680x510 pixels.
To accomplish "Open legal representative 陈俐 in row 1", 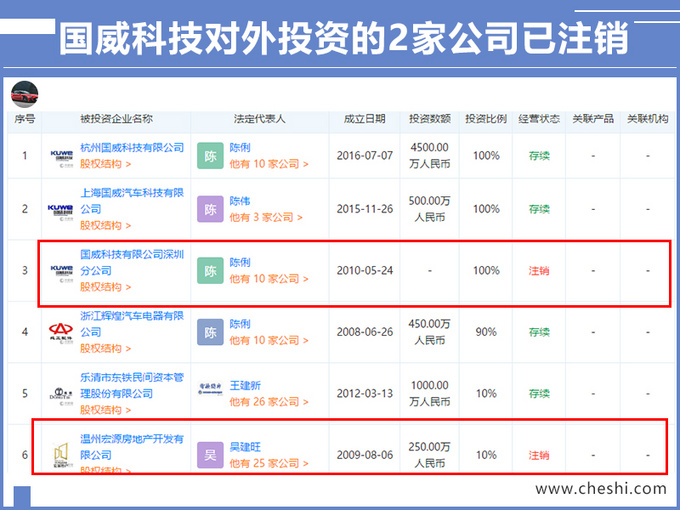I will [240, 147].
